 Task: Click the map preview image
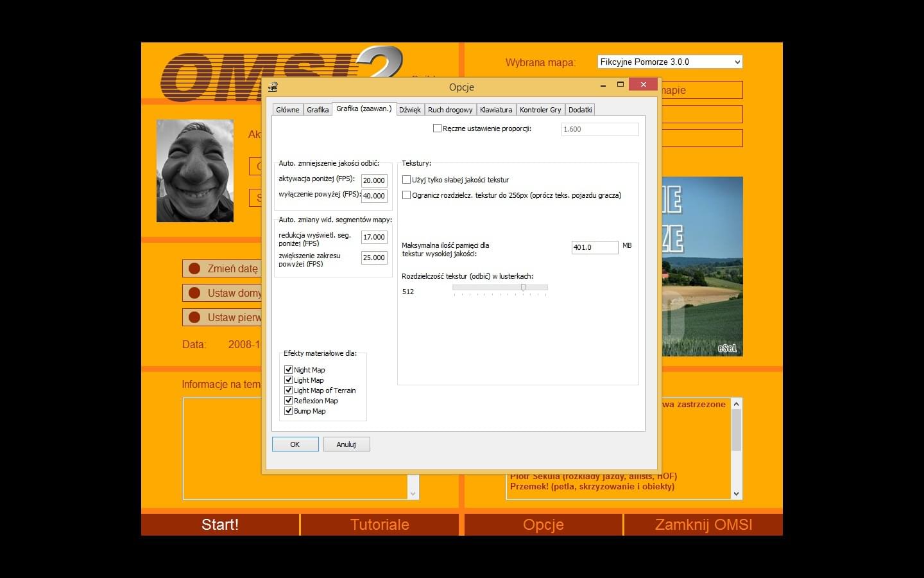tap(701, 267)
